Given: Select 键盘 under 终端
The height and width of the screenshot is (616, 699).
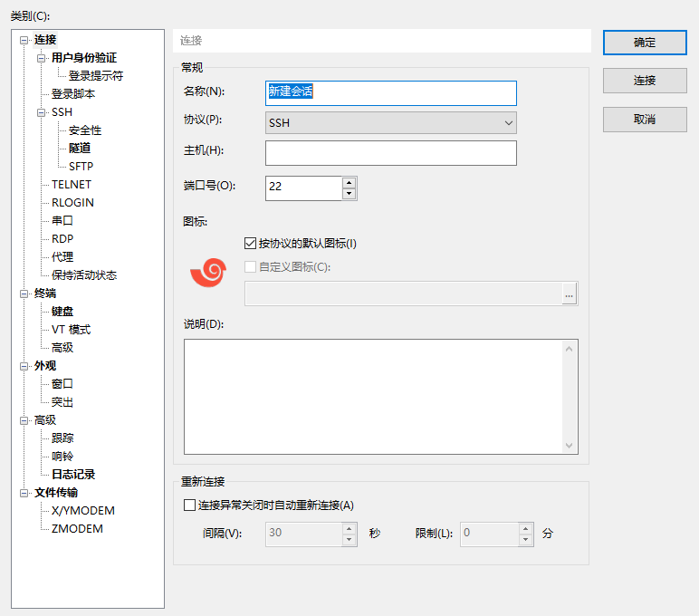Looking at the screenshot, I should (62, 312).
